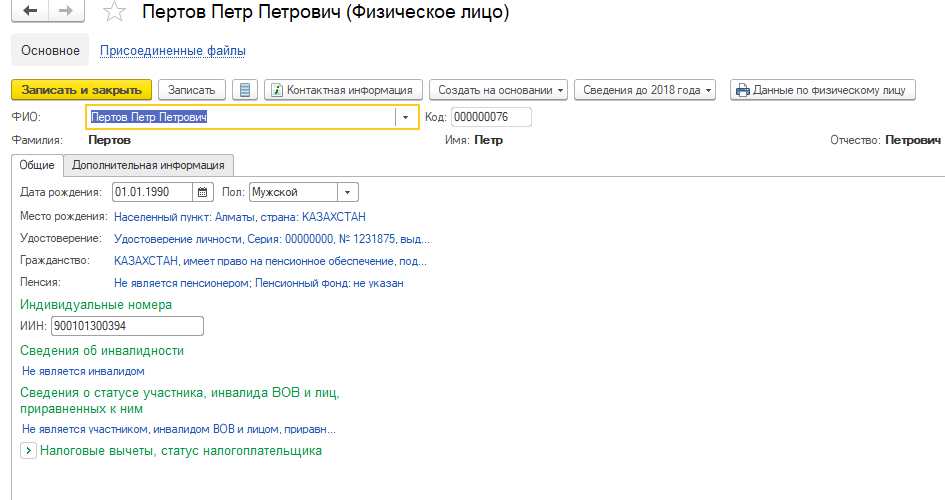
Task: Open Место рождения link Алматы
Action: 240,217
